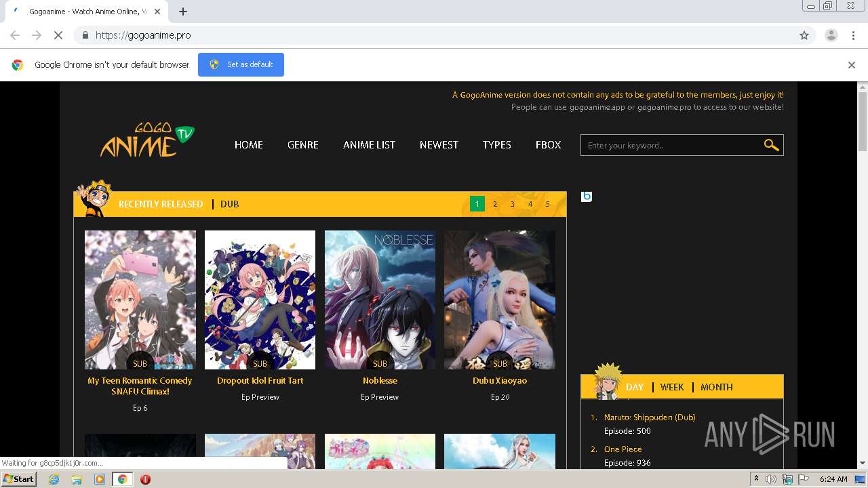Open Windows Explorer folder in taskbar
The width and height of the screenshot is (868, 488).
[77, 479]
